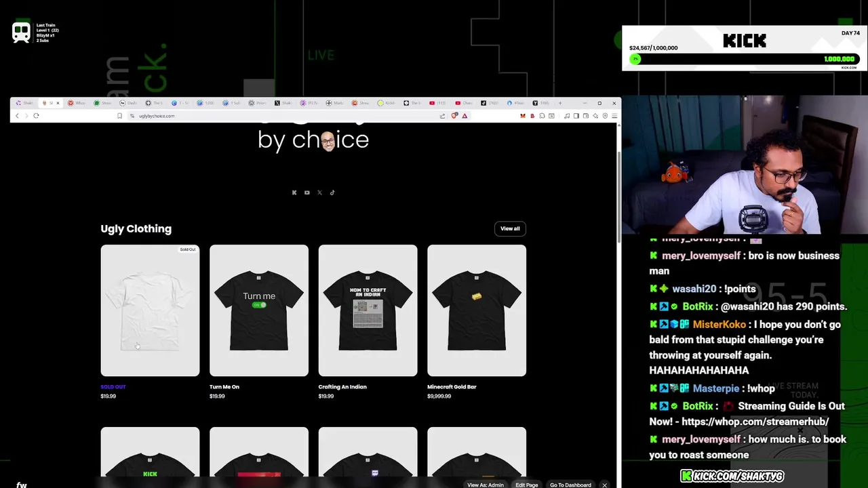Click the SOLD OUT product label
Image resolution: width=868 pixels, height=488 pixels.
(x=113, y=387)
